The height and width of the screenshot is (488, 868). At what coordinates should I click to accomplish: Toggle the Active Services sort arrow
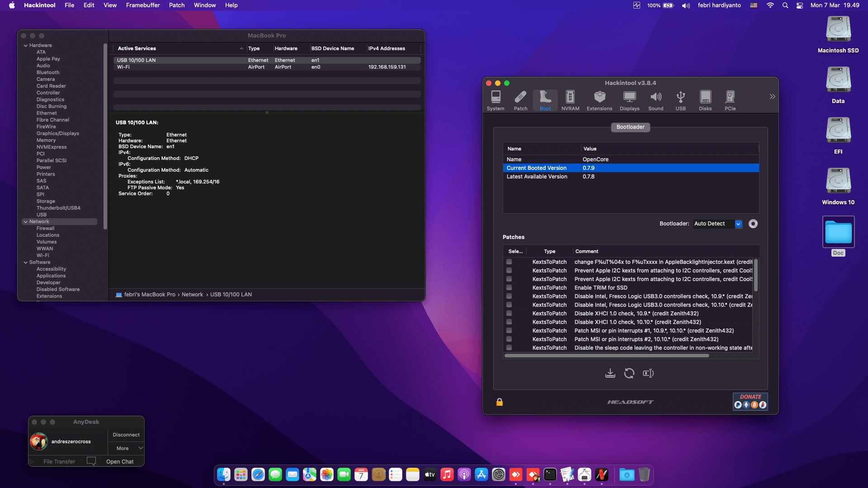coord(241,49)
